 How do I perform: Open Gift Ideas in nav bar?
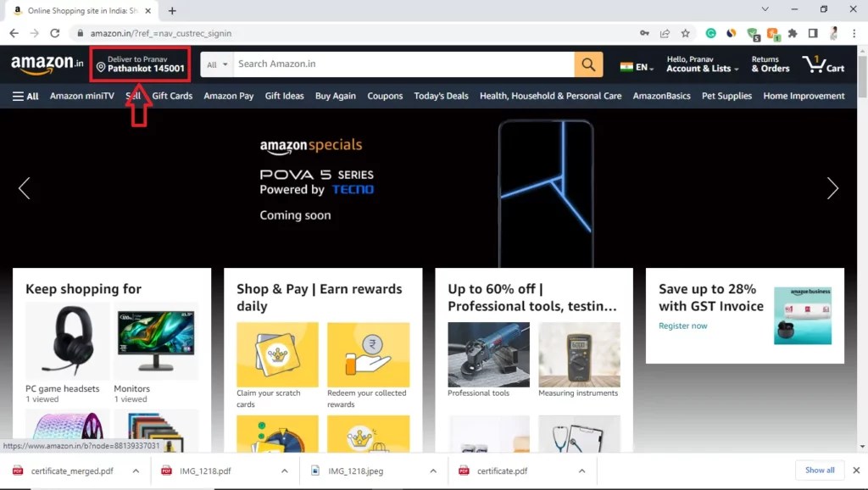point(285,97)
